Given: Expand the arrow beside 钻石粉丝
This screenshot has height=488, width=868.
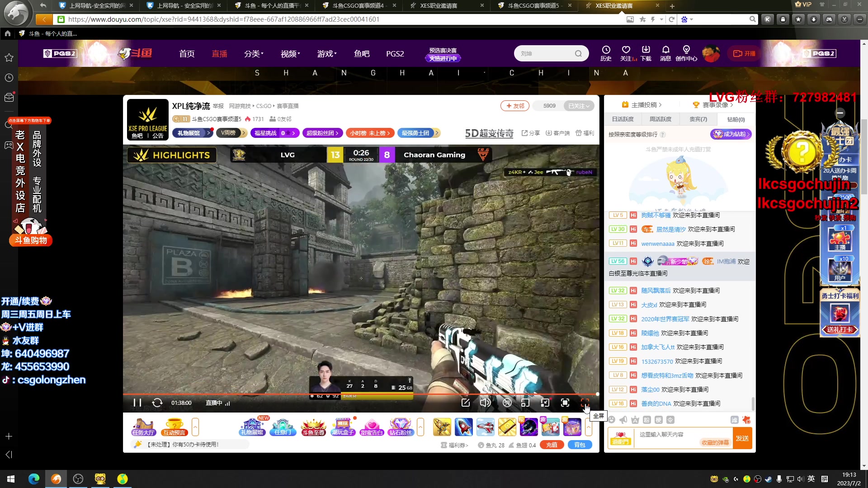Looking at the screenshot, I should click(420, 427).
